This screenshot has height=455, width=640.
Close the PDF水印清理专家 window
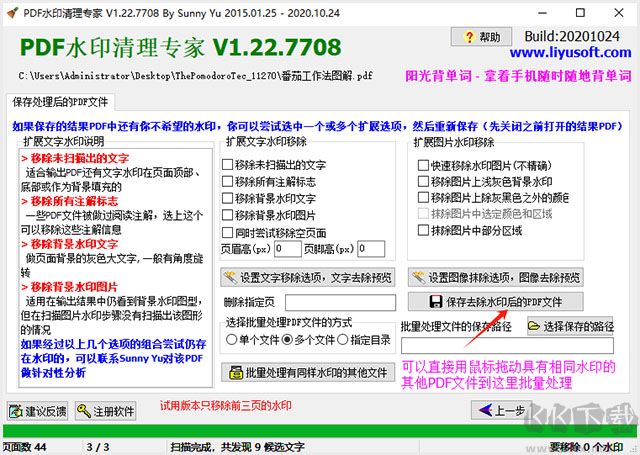point(619,13)
